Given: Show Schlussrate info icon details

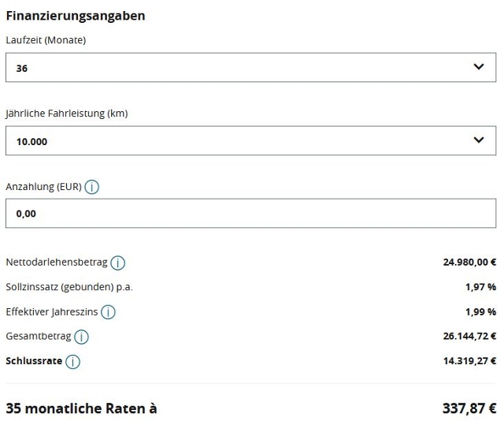Looking at the screenshot, I should pyautogui.click(x=72, y=361).
